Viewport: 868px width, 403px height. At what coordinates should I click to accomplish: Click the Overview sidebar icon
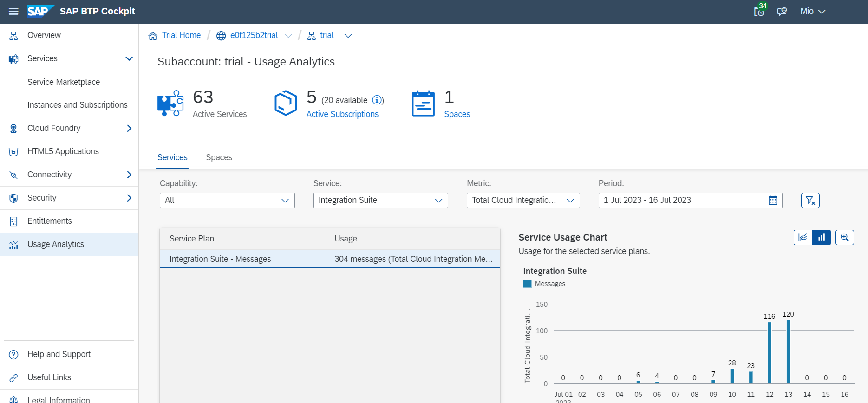tap(13, 35)
